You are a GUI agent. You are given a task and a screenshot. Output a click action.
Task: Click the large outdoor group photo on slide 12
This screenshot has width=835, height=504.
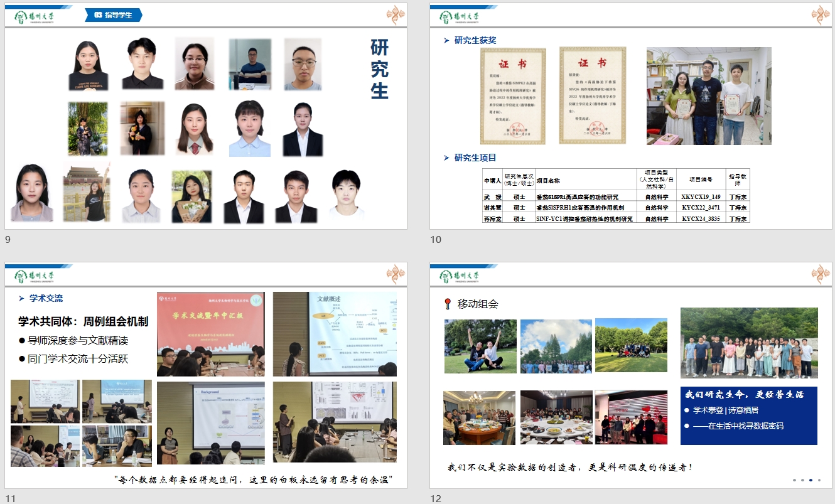tap(749, 343)
